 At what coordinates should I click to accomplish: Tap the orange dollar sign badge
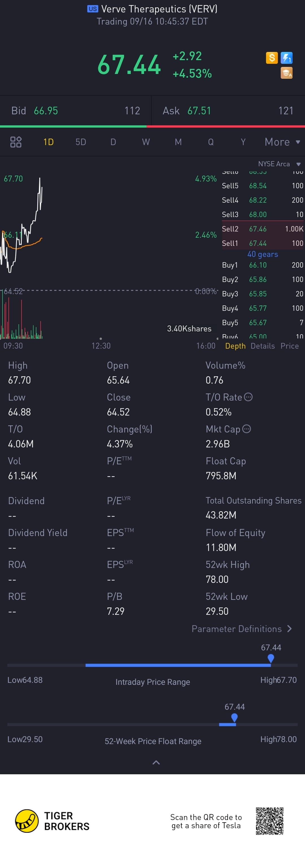[x=272, y=58]
